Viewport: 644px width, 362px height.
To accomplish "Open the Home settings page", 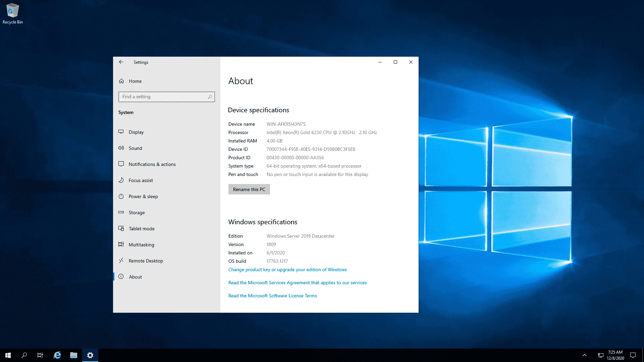I will (x=167, y=81).
